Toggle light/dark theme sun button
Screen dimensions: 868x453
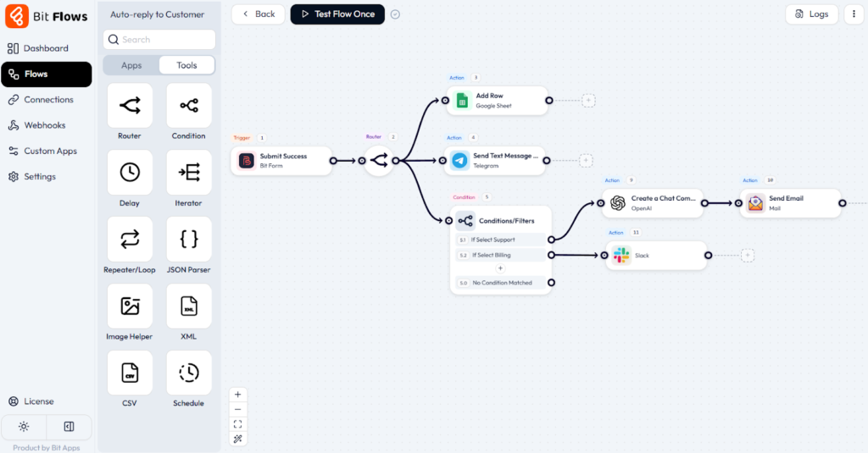[24, 427]
